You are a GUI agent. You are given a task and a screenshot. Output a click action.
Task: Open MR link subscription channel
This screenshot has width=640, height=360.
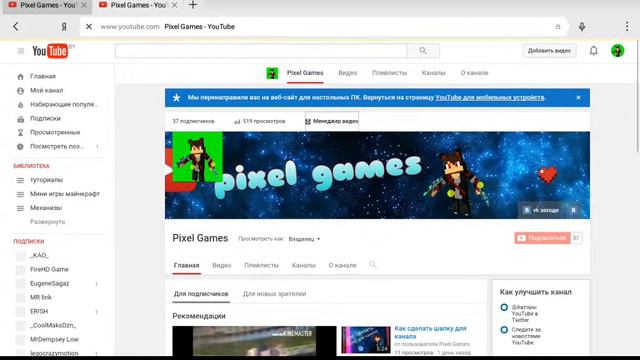point(40,298)
